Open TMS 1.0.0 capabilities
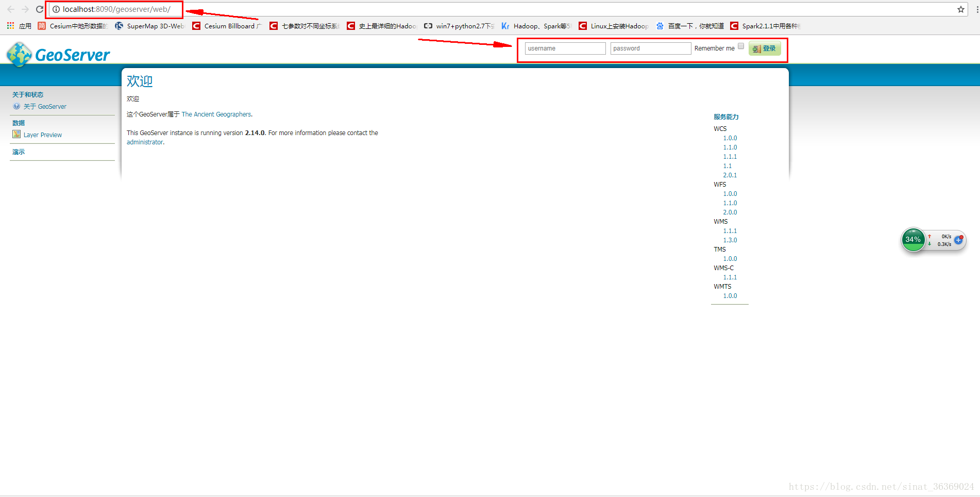980x497 pixels. click(730, 259)
